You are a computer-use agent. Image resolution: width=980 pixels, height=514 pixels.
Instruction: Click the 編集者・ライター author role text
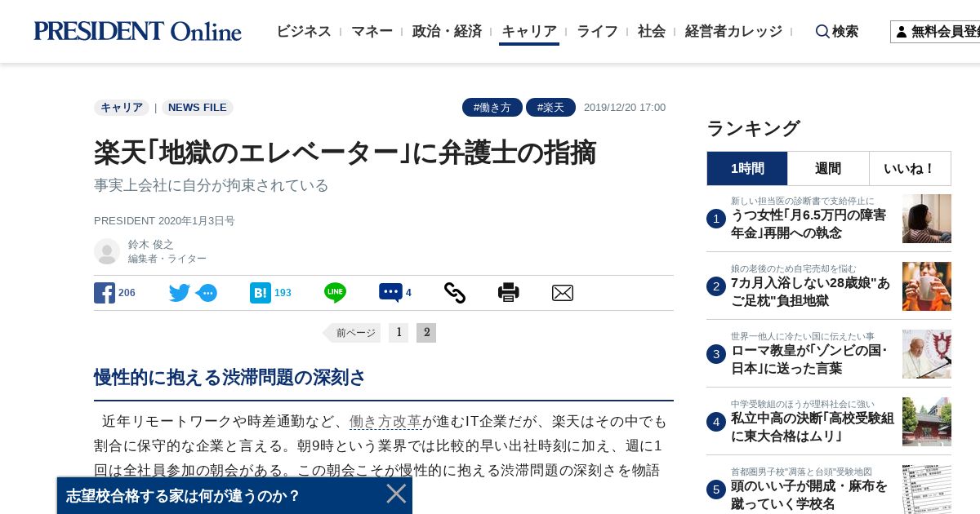[167, 259]
